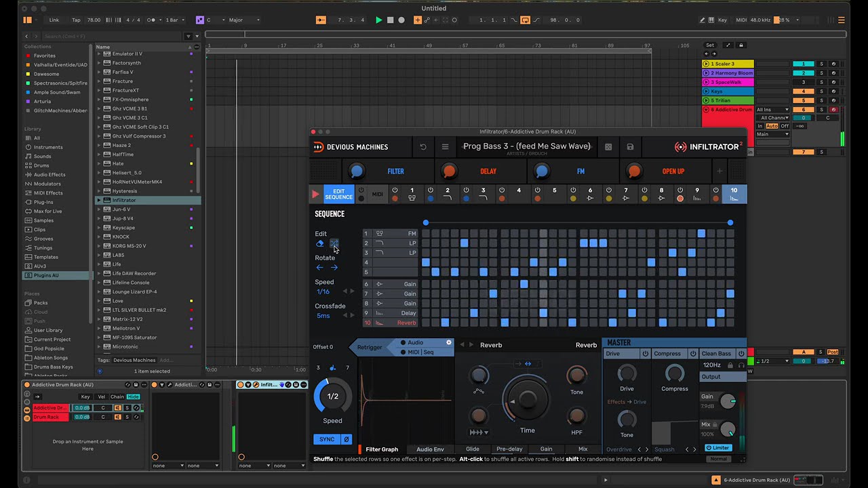
Task: Adjust the DELAY macro knob
Action: click(449, 171)
